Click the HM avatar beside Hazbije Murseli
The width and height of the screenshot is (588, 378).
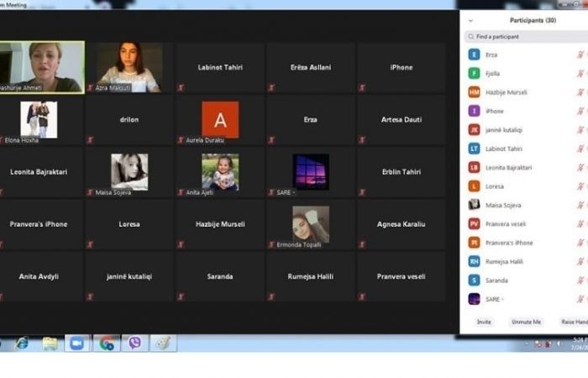coord(475,92)
